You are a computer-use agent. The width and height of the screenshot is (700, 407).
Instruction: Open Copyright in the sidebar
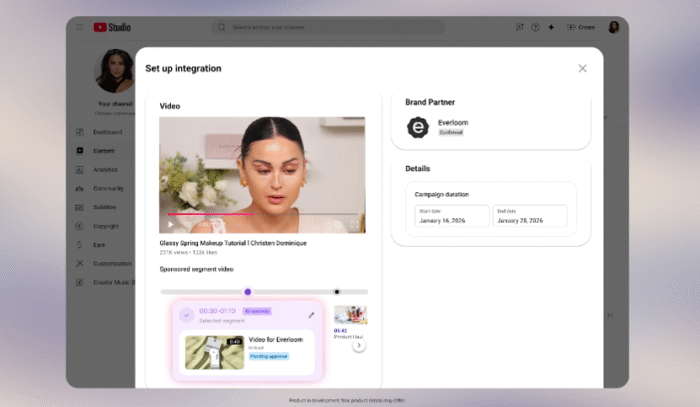point(104,226)
